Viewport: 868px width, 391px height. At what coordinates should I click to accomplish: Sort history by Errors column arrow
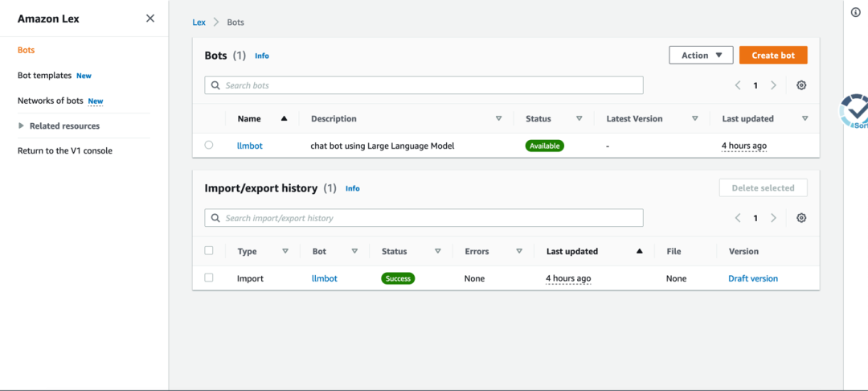click(519, 251)
